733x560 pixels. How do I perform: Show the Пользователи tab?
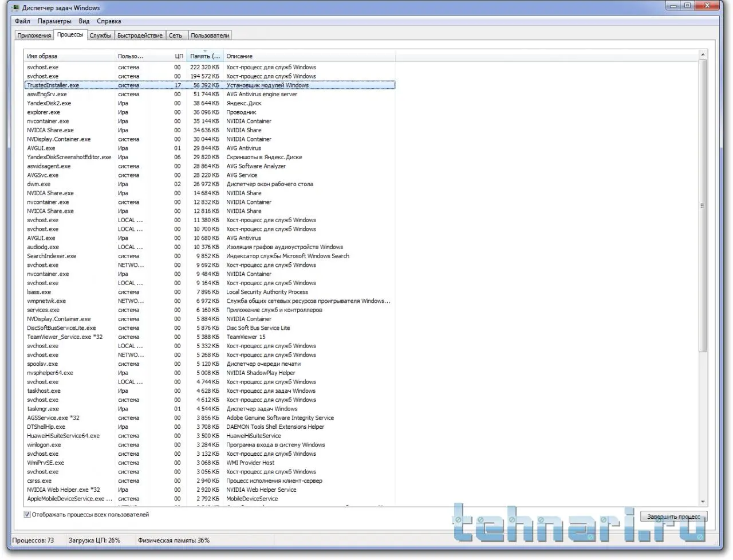point(210,36)
